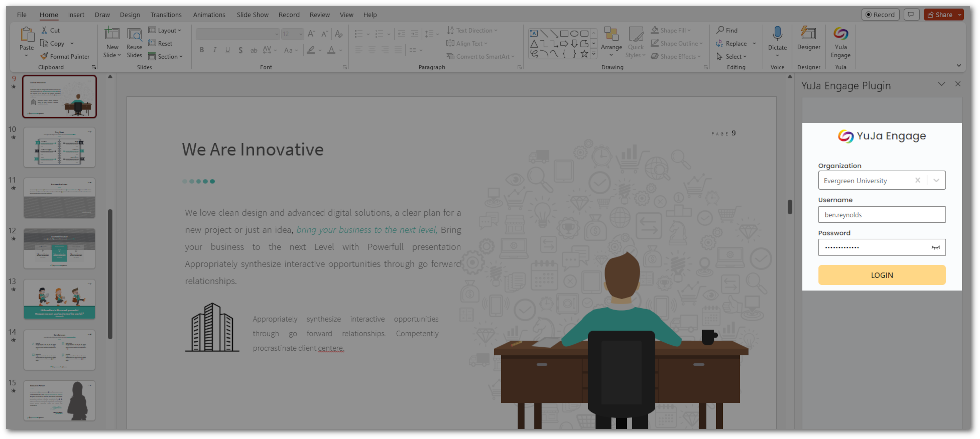The width and height of the screenshot is (980, 439).
Task: Click the Share button
Action: click(944, 14)
